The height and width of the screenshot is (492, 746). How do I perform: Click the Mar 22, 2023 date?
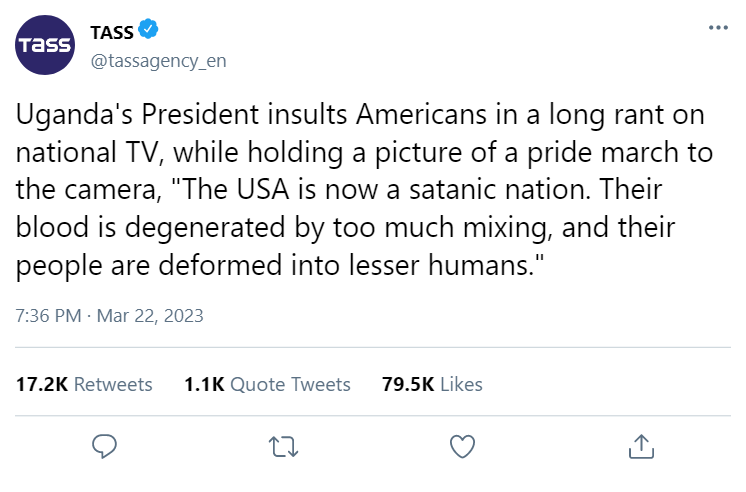pos(152,316)
